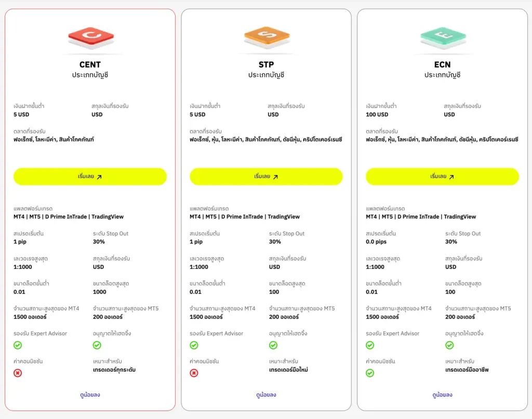Click CENT Expert Advisor green checkmark

[18, 345]
